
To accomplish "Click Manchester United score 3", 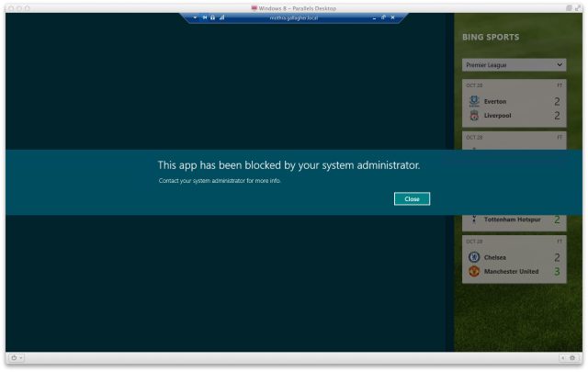I will tap(557, 271).
